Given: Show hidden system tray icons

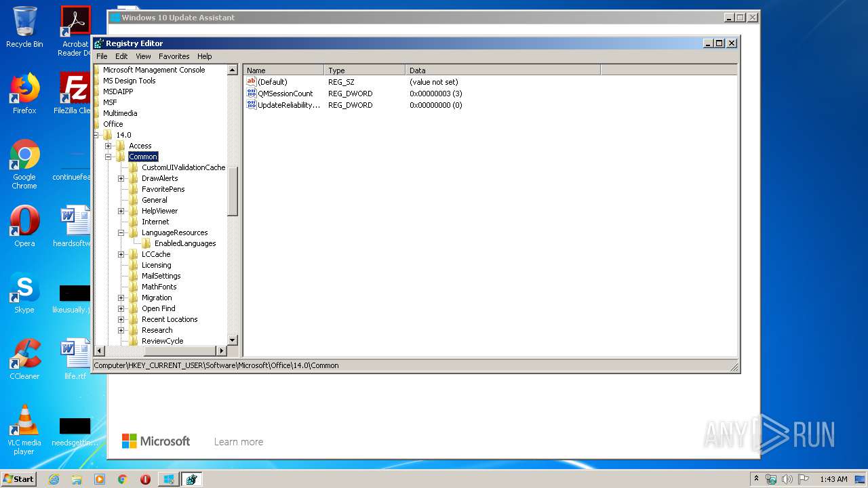Looking at the screenshot, I should (756, 479).
